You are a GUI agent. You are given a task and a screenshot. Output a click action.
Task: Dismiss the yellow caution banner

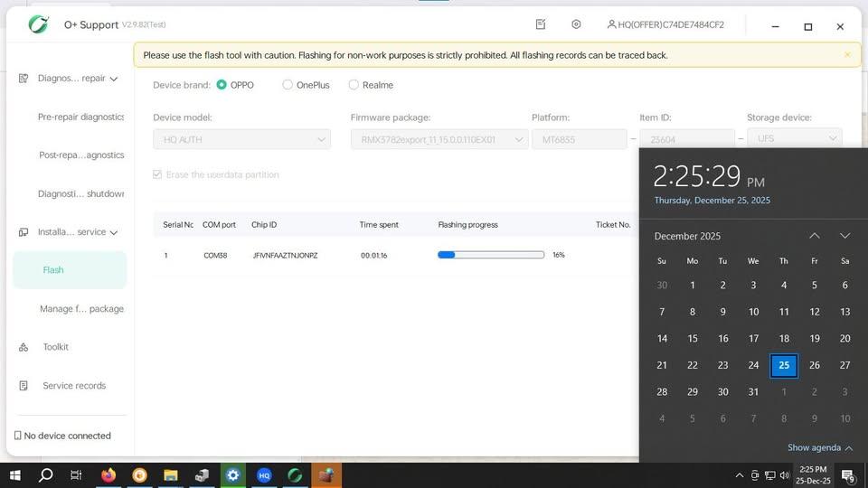pyautogui.click(x=847, y=55)
